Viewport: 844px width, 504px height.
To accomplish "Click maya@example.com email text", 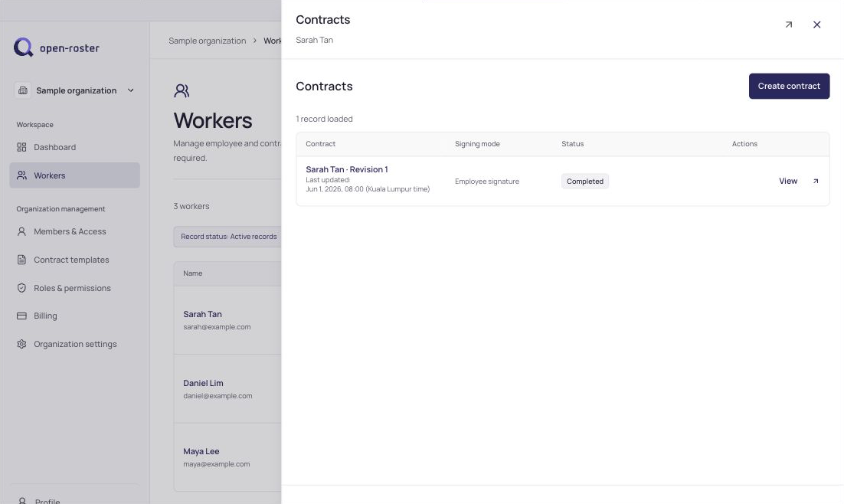I will (217, 464).
